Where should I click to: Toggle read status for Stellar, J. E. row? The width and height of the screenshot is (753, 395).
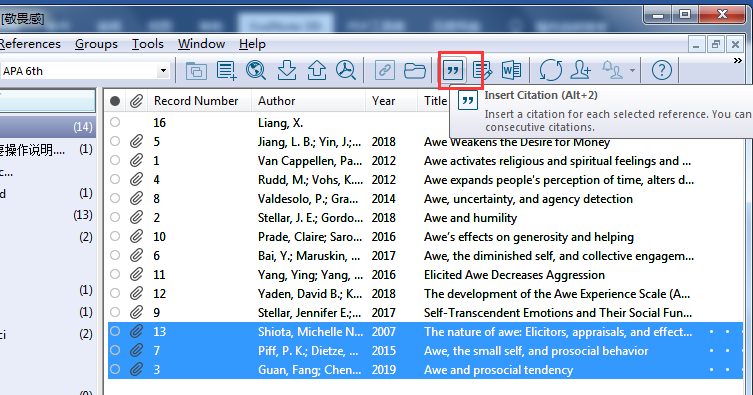[115, 217]
